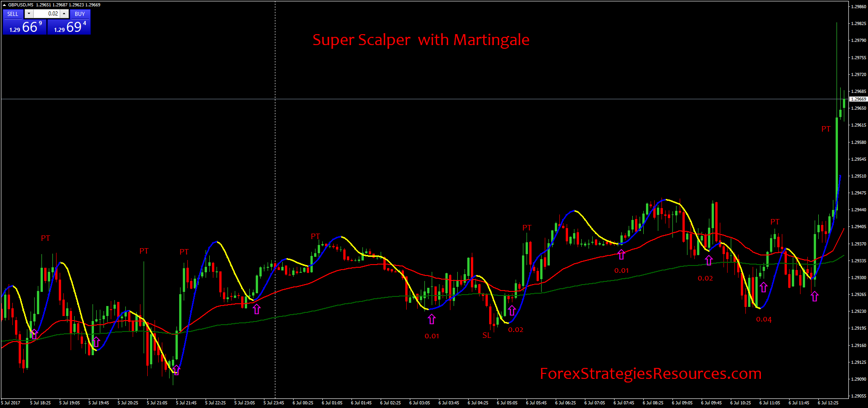Select the red '0.04' lot label on the chart
Image resolution: width=868 pixels, height=408 pixels.
coord(764,320)
